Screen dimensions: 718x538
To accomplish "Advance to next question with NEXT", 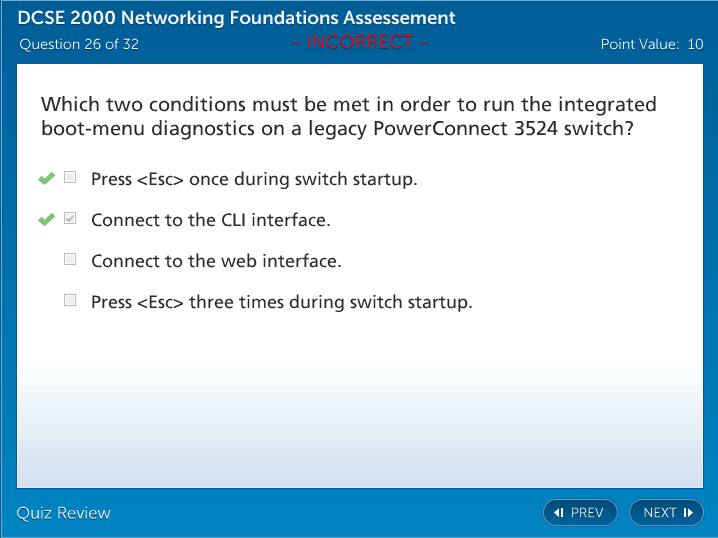I will (x=666, y=513).
